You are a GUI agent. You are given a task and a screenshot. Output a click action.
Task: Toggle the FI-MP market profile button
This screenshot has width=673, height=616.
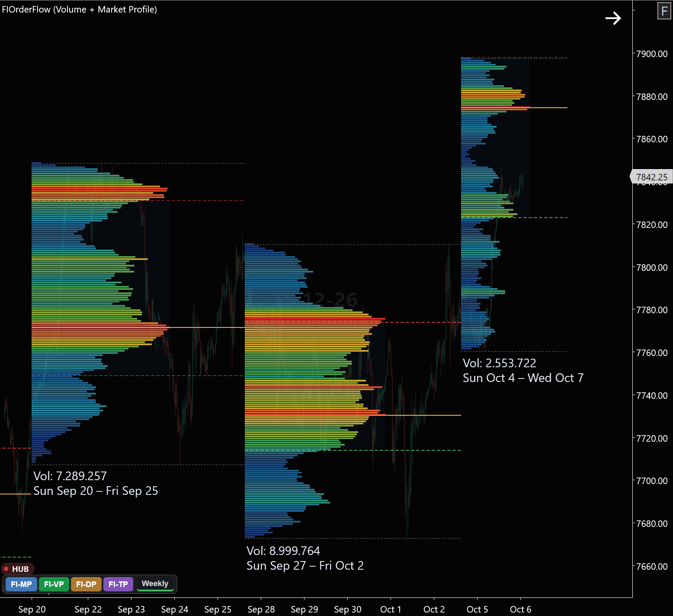(x=21, y=584)
